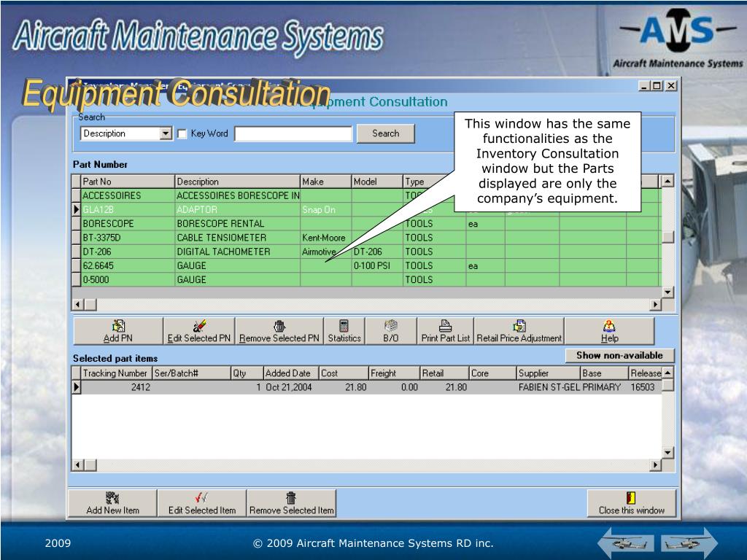This screenshot has width=747, height=560.
Task: Click the Core column header
Action: [x=492, y=373]
